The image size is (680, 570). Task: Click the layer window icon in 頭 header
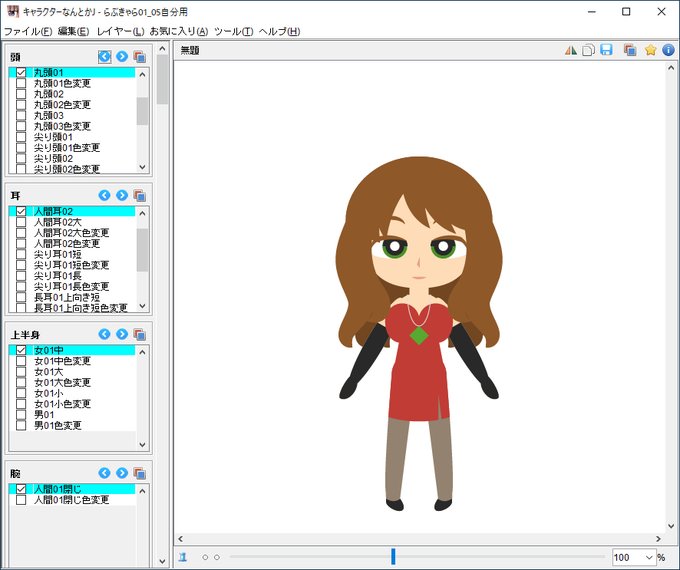[x=139, y=57]
